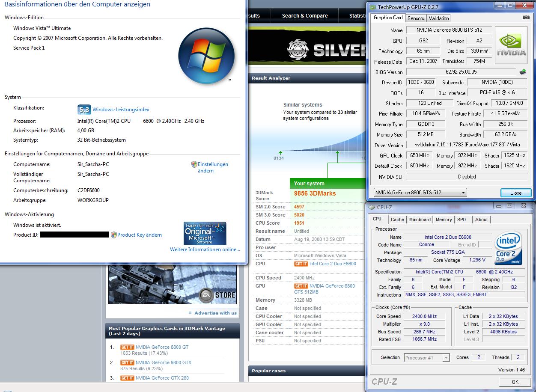Open the Memory tab in CPU-Z

pyautogui.click(x=444, y=220)
